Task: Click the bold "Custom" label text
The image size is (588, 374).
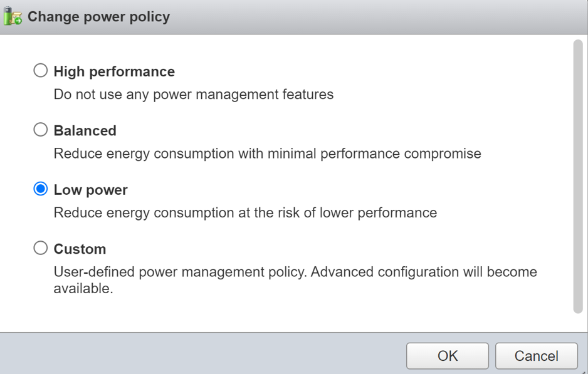Action: point(80,249)
